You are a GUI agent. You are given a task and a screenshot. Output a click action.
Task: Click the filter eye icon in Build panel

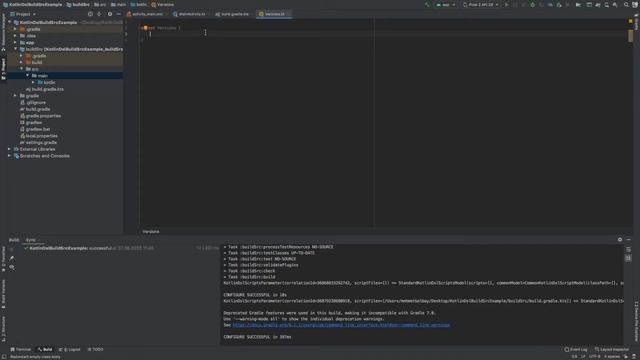(x=12, y=267)
